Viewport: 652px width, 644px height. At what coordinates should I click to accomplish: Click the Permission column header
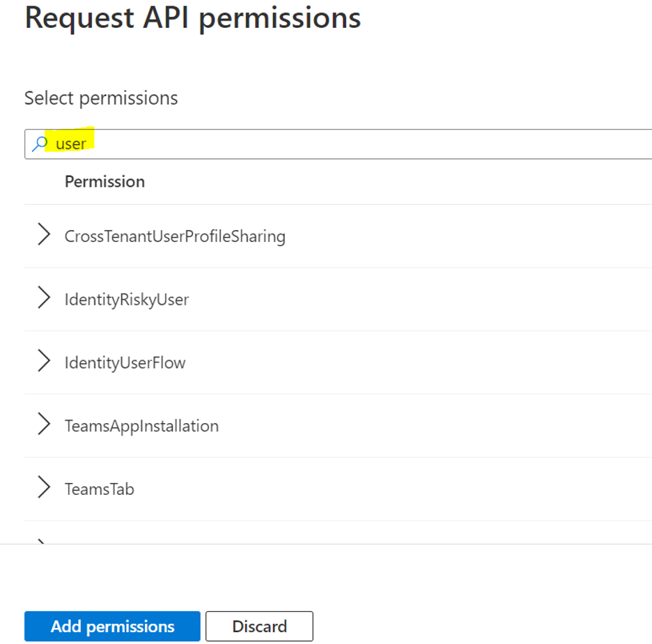(104, 182)
